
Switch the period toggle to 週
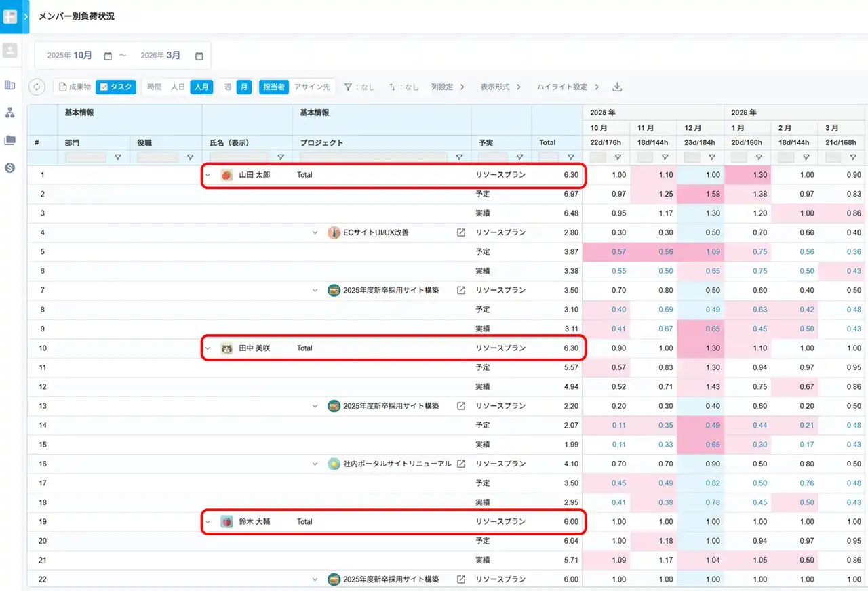tap(228, 87)
